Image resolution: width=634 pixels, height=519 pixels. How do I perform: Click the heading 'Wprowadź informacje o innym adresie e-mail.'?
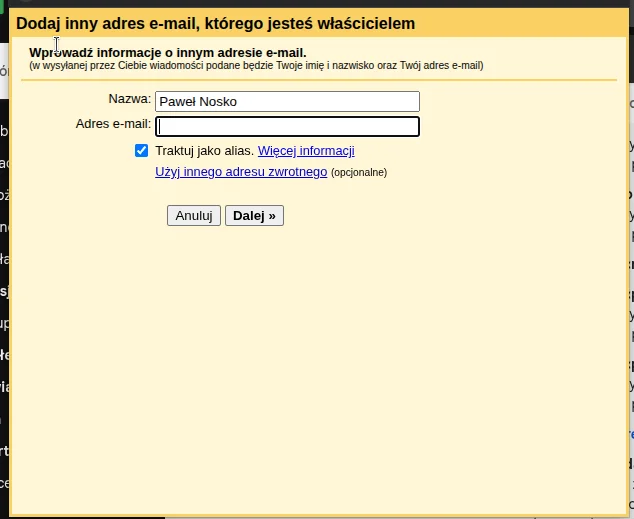168,53
